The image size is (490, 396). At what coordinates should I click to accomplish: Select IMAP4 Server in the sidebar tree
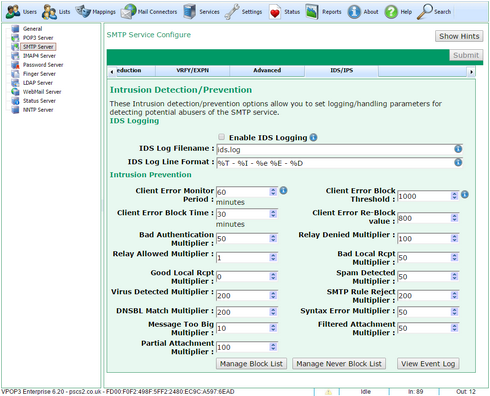coord(39,56)
